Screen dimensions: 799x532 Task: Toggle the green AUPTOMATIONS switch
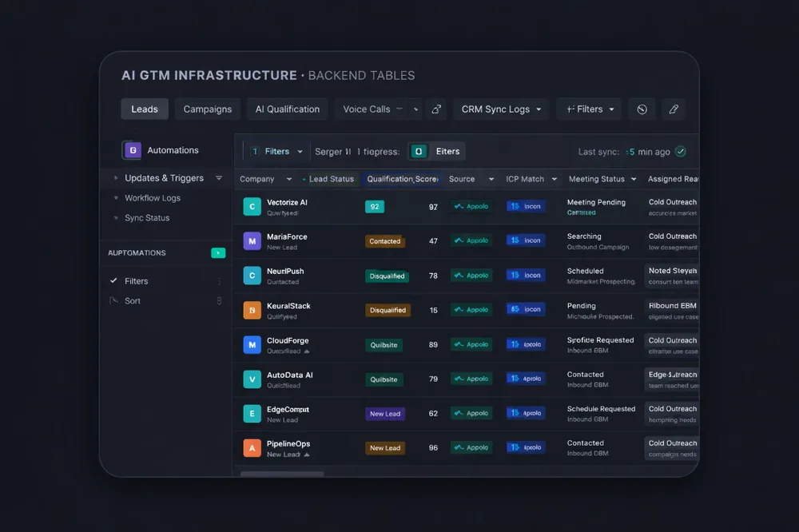coord(218,252)
